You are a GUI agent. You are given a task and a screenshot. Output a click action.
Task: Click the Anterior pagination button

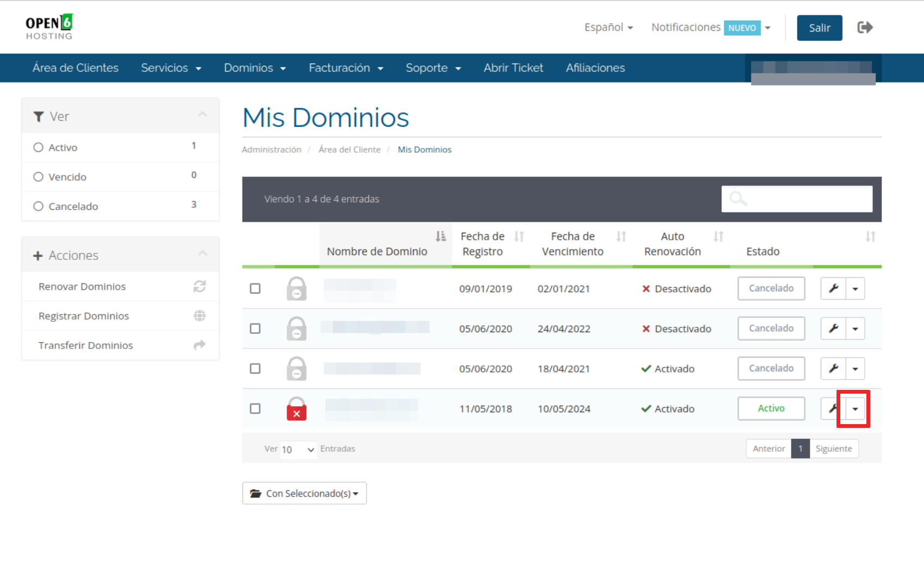click(x=769, y=449)
